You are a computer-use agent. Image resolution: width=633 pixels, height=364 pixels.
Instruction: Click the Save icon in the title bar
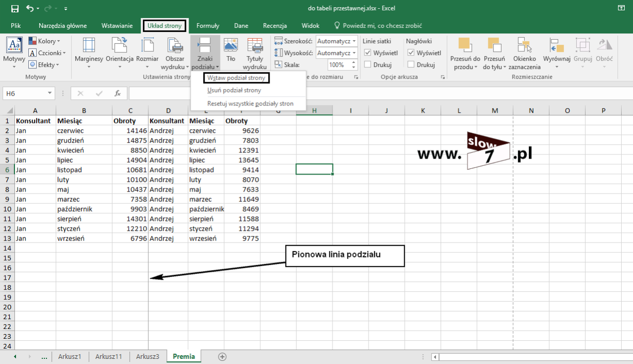point(14,9)
